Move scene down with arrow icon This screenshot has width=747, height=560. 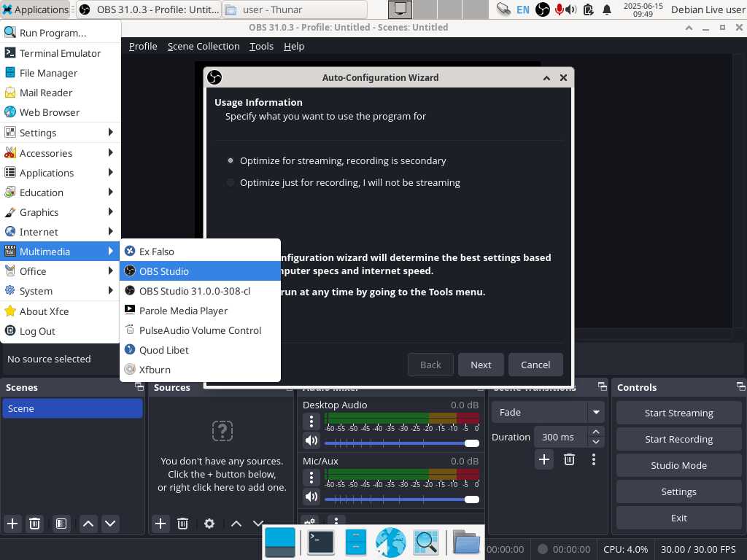[110, 524]
